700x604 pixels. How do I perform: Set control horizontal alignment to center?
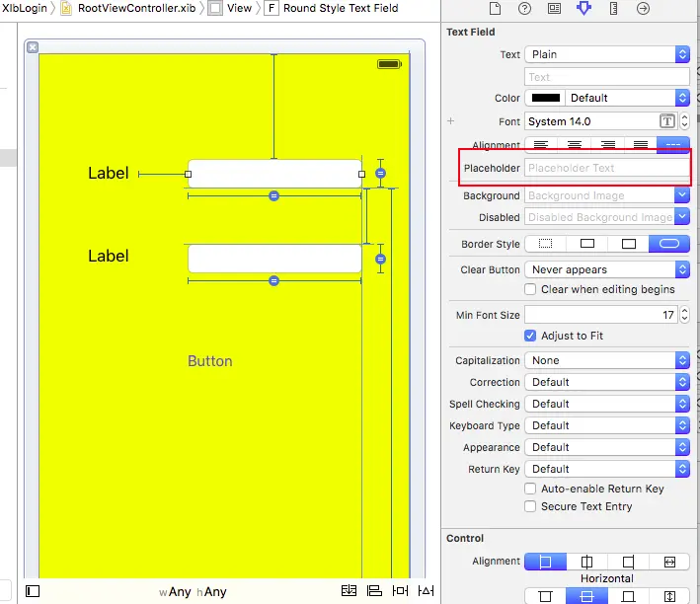click(587, 562)
